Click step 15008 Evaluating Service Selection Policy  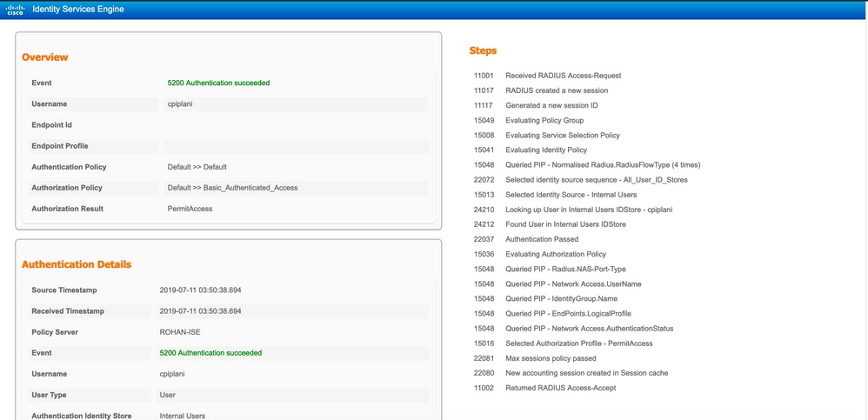(x=547, y=136)
